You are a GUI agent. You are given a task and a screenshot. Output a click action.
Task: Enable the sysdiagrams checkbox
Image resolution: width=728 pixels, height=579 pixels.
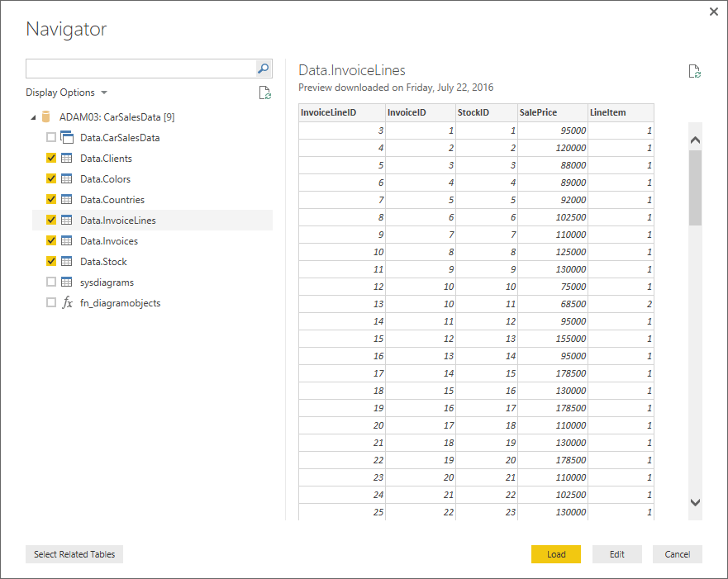[51, 282]
